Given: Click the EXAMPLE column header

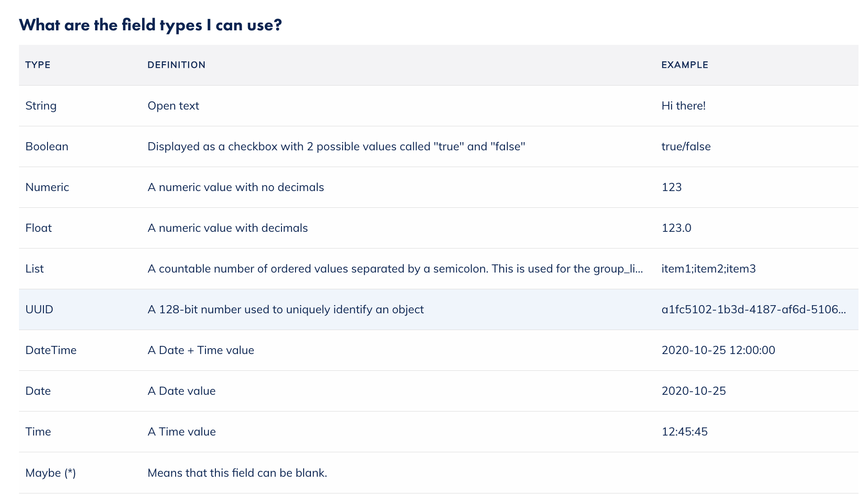Looking at the screenshot, I should pyautogui.click(x=685, y=65).
